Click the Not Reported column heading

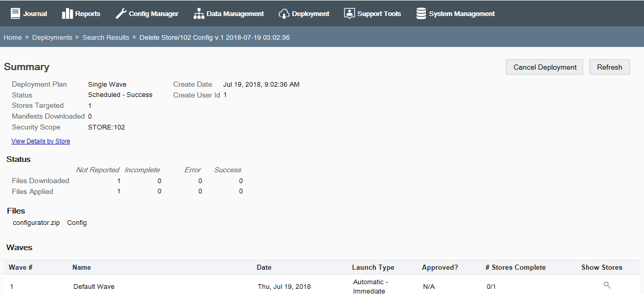(97, 170)
